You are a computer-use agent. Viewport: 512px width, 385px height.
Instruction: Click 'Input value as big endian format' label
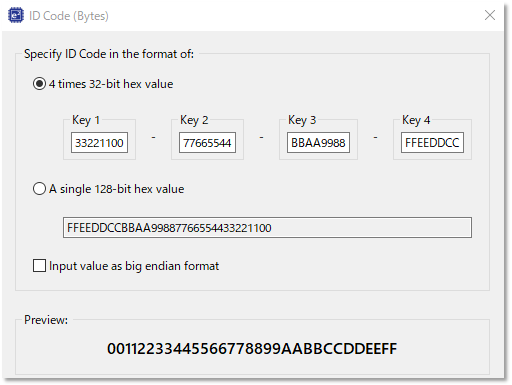click(134, 266)
